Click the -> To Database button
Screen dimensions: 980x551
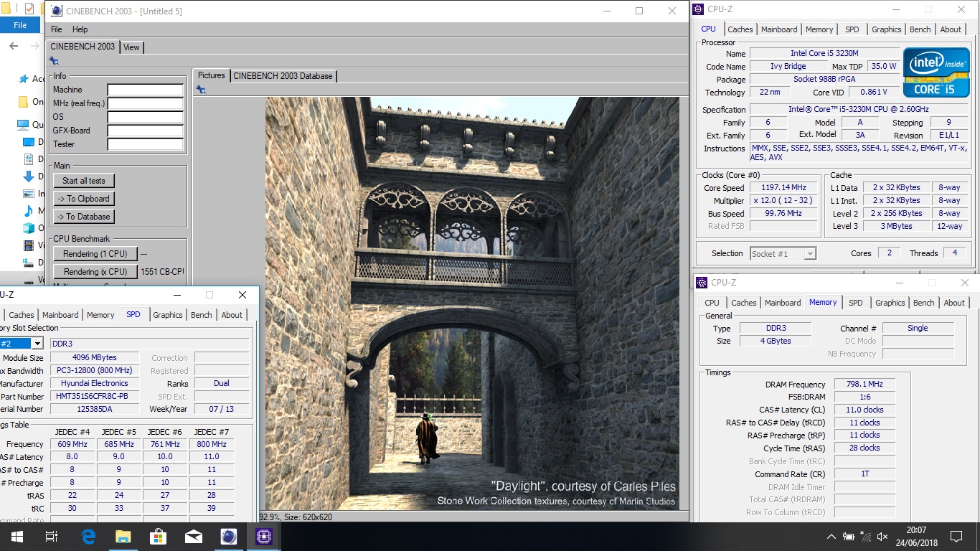[84, 217]
